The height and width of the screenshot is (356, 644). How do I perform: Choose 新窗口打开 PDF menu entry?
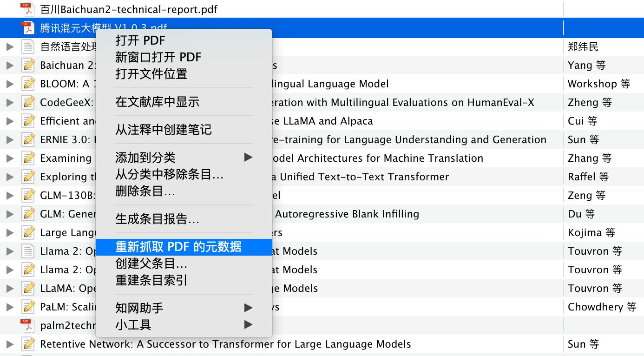coord(184,57)
